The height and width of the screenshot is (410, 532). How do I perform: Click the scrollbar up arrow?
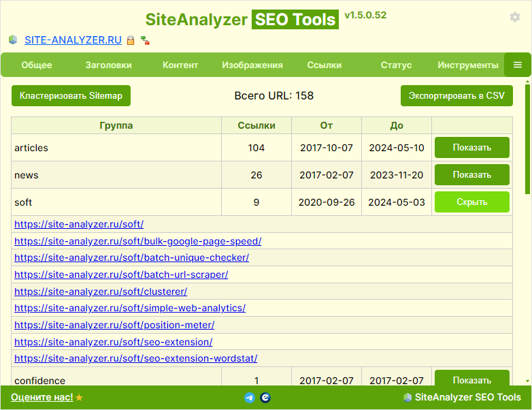point(528,82)
